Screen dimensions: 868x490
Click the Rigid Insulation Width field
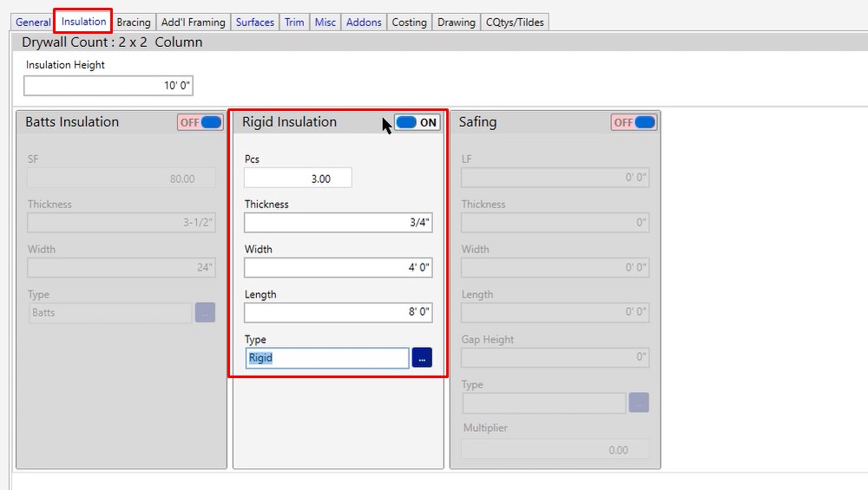tap(338, 268)
